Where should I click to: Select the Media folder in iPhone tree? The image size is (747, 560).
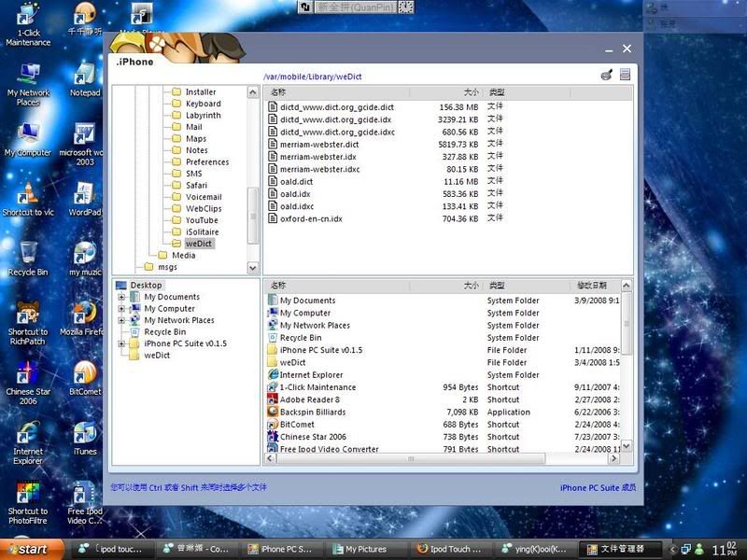183,255
